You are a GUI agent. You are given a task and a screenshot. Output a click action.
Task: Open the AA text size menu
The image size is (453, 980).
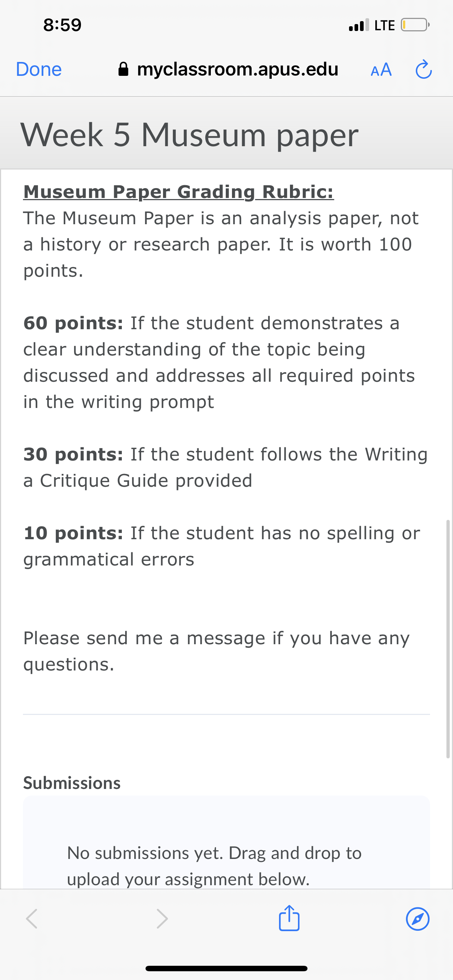click(381, 70)
